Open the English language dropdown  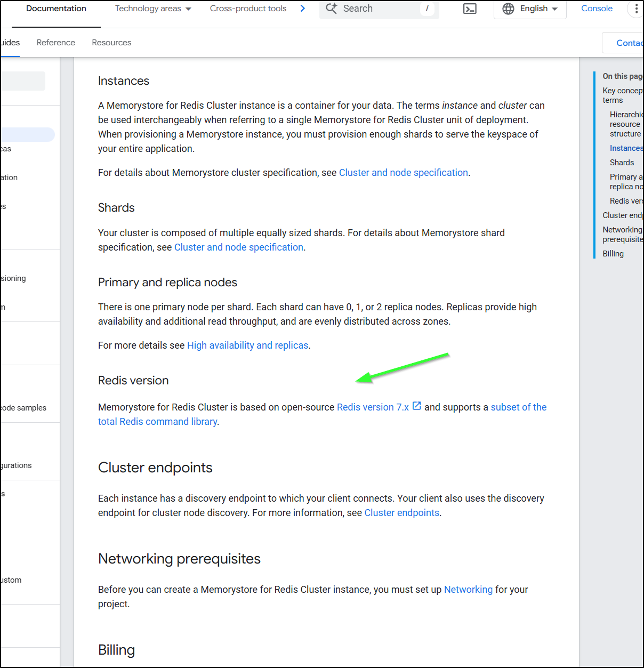(x=530, y=9)
